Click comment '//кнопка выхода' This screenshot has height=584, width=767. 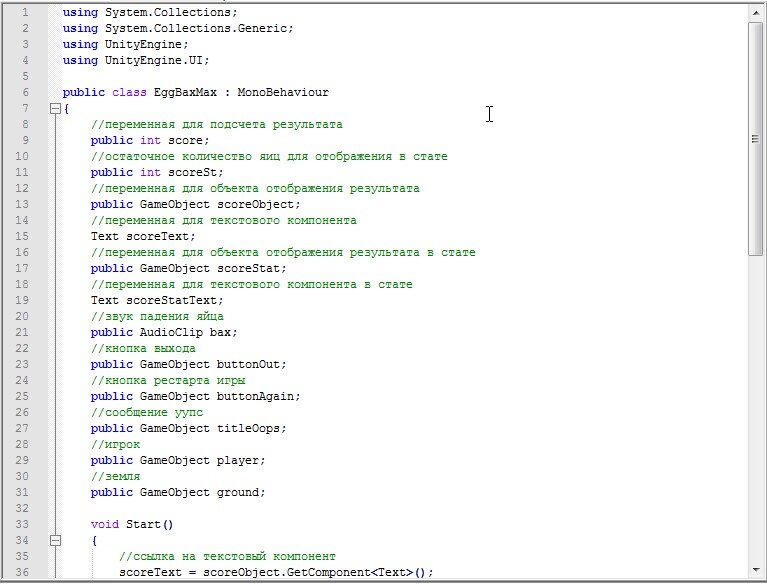143,348
